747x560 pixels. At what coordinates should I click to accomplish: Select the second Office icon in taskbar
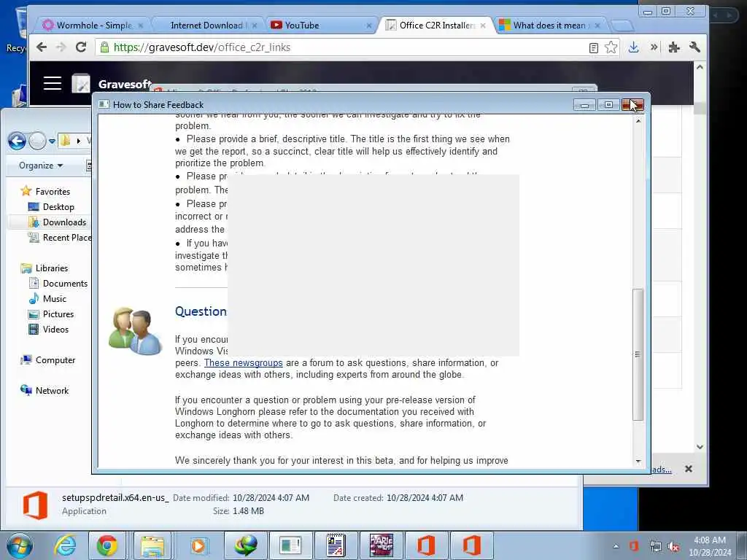472,545
